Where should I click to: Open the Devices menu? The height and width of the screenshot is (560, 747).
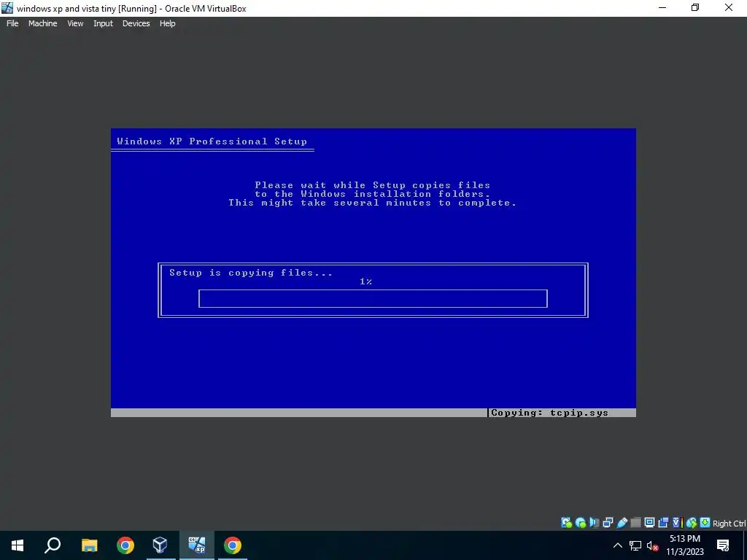pos(136,23)
